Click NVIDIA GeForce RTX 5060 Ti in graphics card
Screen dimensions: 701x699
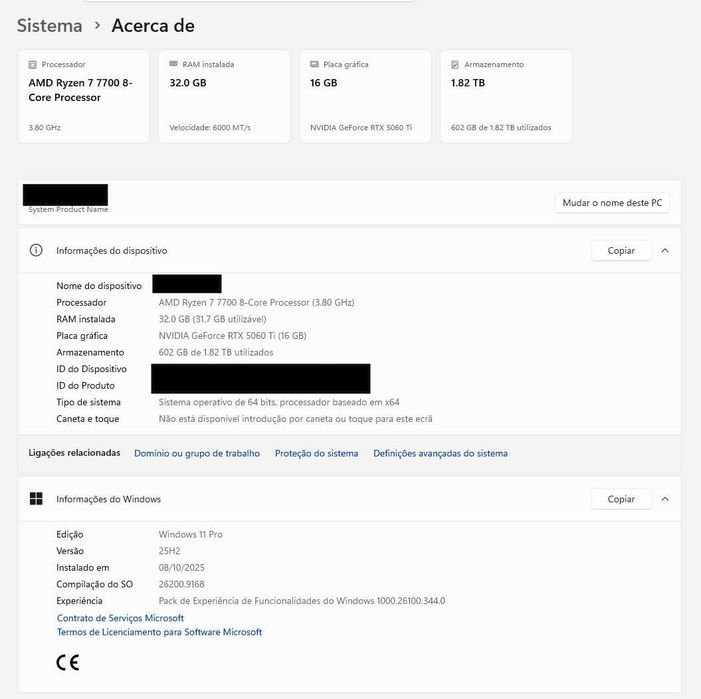point(361,127)
